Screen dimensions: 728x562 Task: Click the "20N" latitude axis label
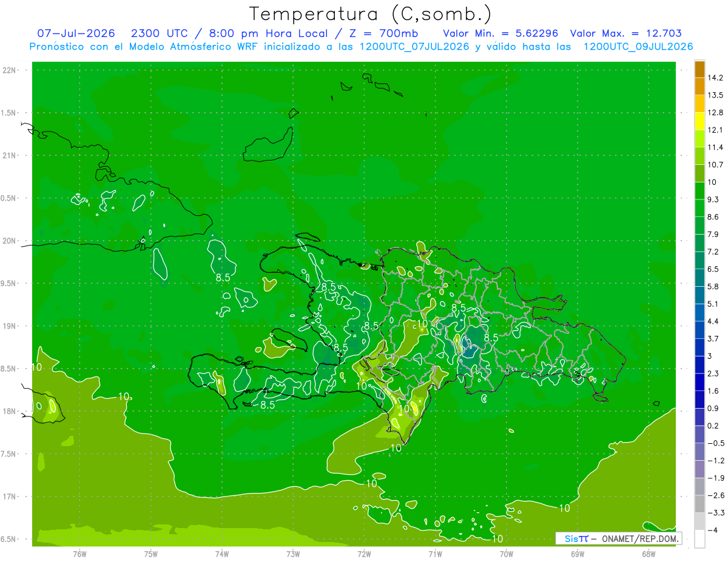click(10, 241)
